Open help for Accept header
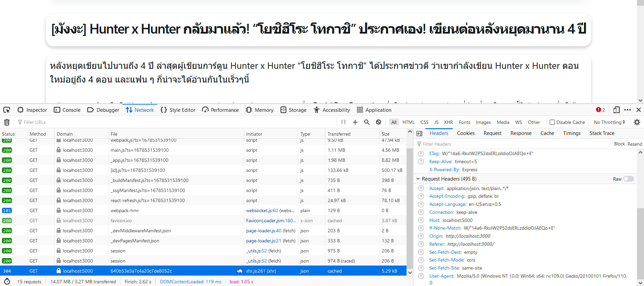Screen dimensions: 644x286 421,188
